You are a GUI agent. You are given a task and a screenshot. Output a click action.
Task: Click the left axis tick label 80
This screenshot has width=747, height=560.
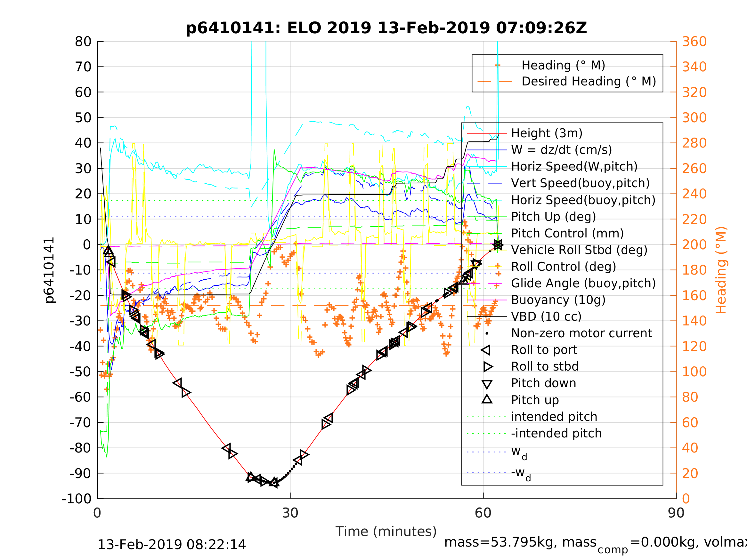click(83, 42)
